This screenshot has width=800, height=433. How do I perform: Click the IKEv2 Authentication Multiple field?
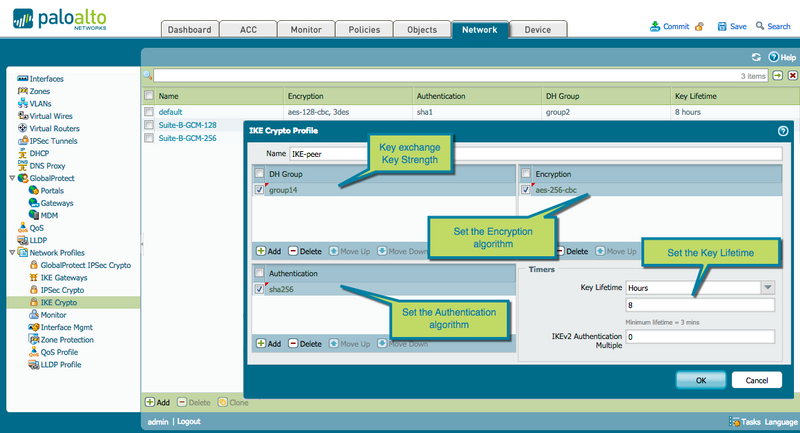pyautogui.click(x=700, y=337)
